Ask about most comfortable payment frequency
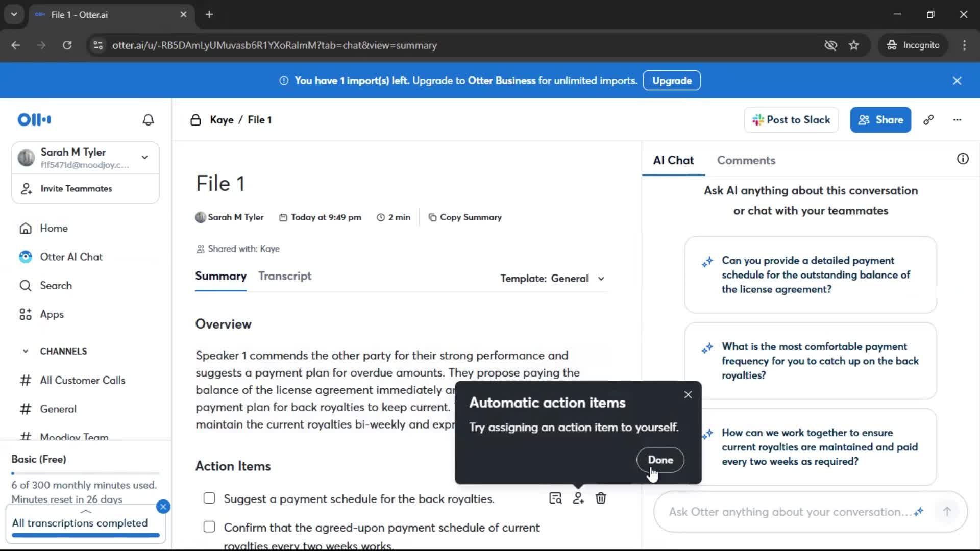The width and height of the screenshot is (980, 551). pyautogui.click(x=811, y=361)
